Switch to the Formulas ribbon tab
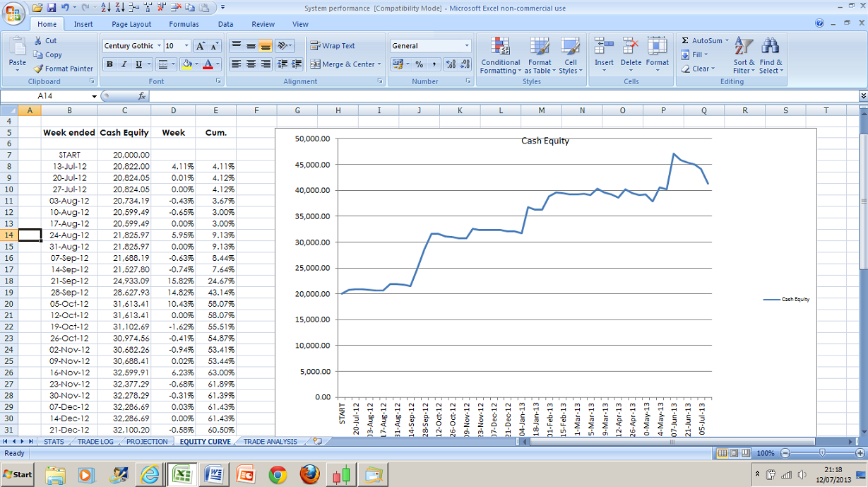The image size is (868, 487). pyautogui.click(x=184, y=23)
